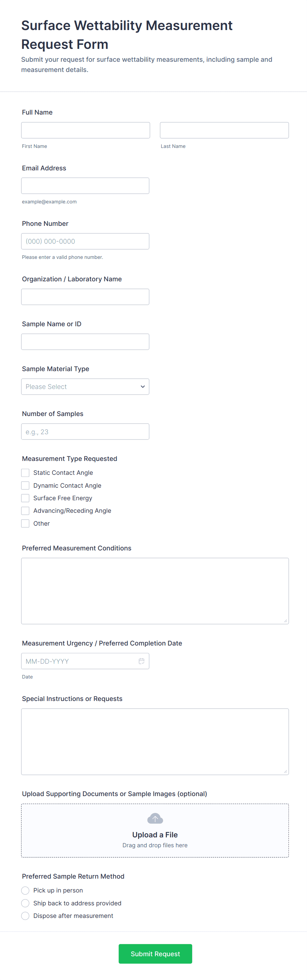Select Pick up in person option
This screenshot has width=307, height=980.
25,890
